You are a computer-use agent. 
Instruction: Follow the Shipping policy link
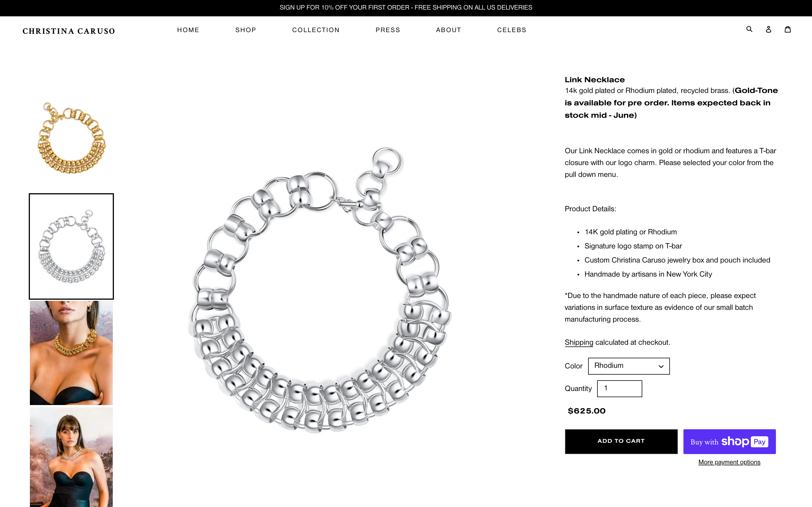[579, 342]
